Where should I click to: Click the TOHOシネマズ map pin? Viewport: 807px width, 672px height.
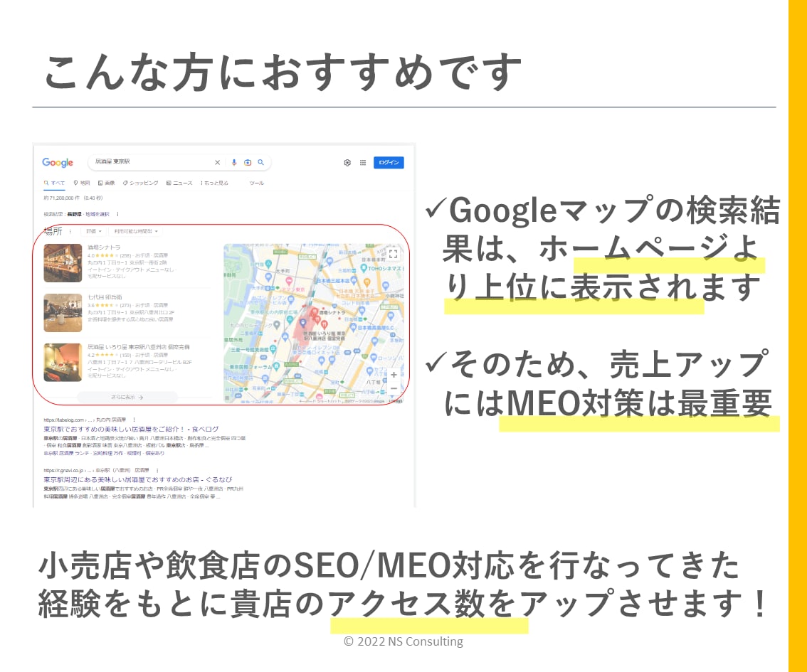point(364,268)
